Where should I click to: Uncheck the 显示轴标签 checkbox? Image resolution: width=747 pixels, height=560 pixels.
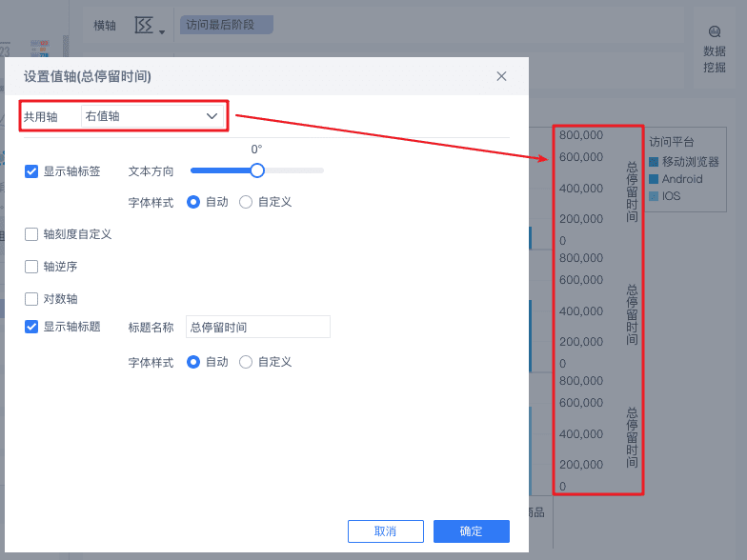click(31, 171)
